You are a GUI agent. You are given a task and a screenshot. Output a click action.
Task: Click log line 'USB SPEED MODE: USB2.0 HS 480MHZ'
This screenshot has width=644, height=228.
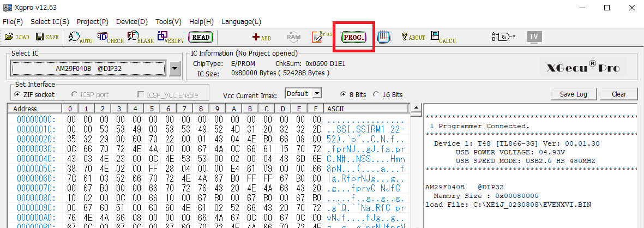[525, 160]
